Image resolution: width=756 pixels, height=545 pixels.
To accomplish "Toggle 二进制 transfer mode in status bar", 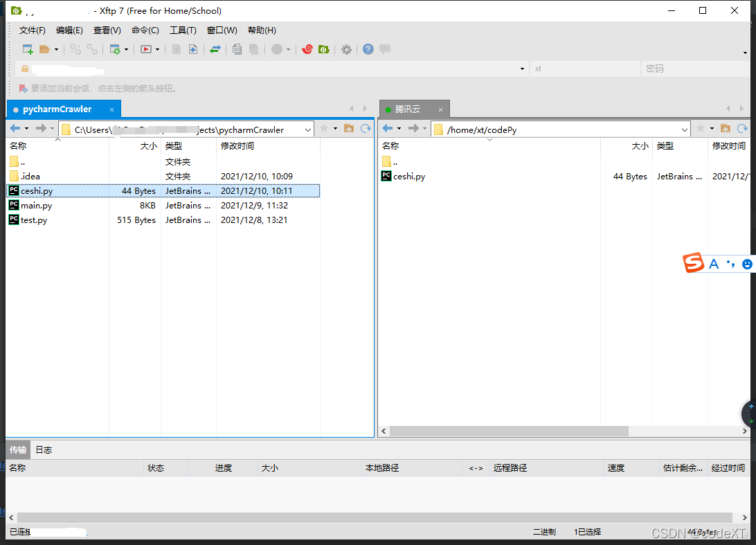I will tap(544, 532).
